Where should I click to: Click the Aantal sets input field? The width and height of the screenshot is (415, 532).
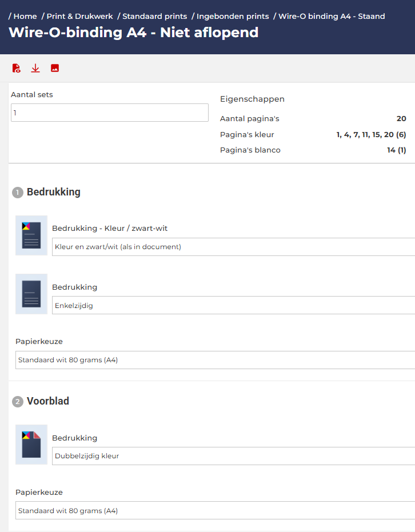coord(110,113)
